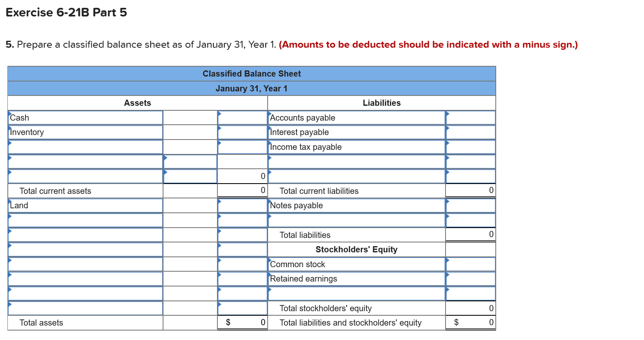This screenshot has width=644, height=340.
Task: Open the blank account picker below Land
Action: [85, 220]
